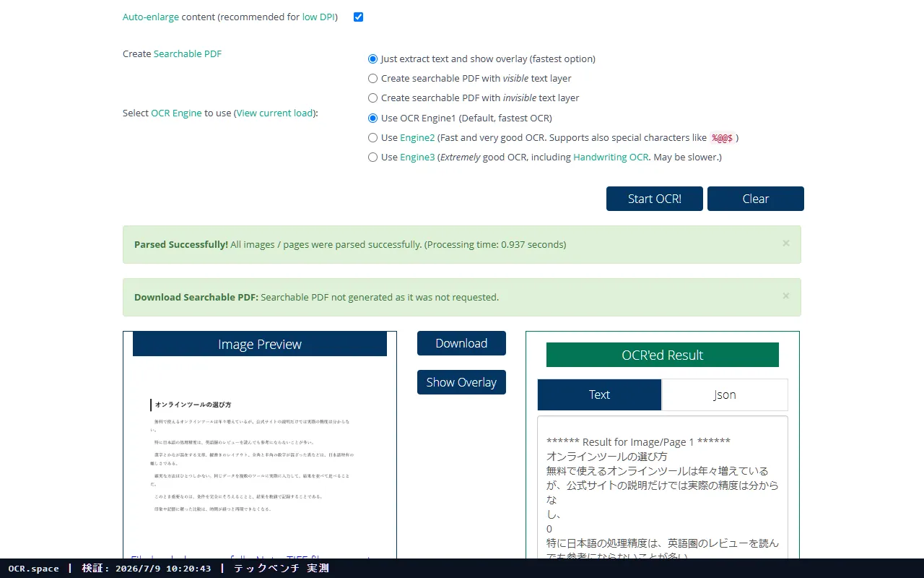Click the OCR'ed Result header
This screenshot has width=924, height=578.
point(663,355)
